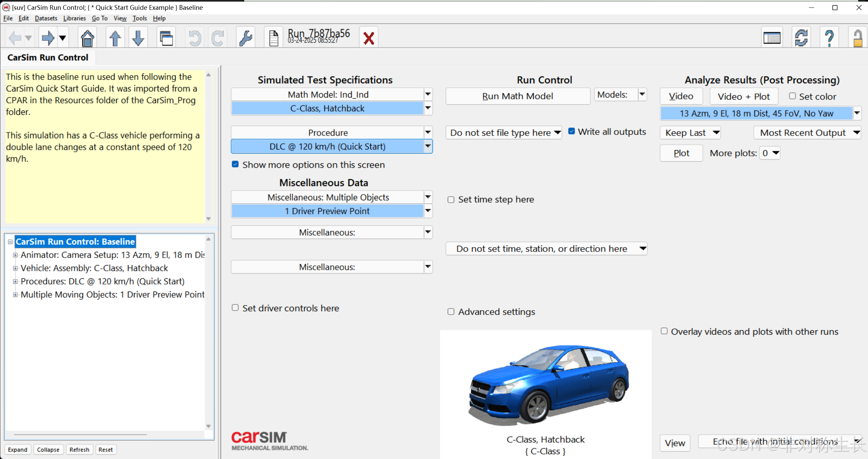Click the Video + Plot button
The image size is (868, 459).
point(743,97)
